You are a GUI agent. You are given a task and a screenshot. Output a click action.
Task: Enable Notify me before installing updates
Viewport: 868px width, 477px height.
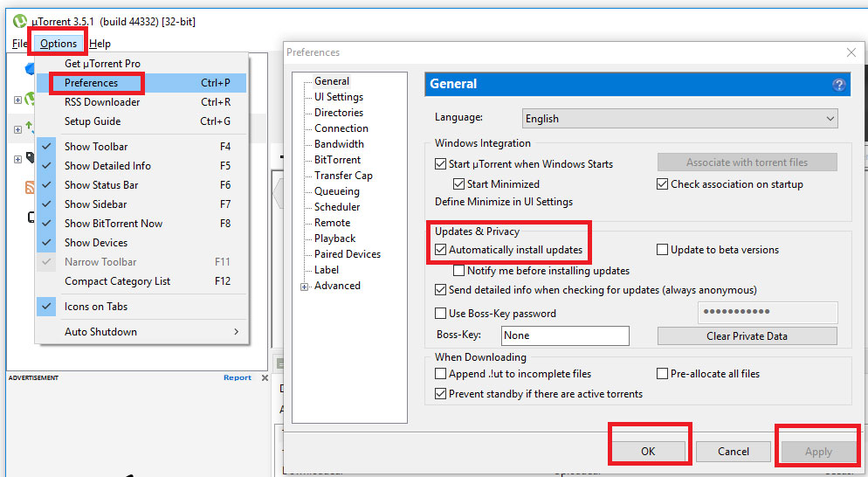click(x=459, y=271)
